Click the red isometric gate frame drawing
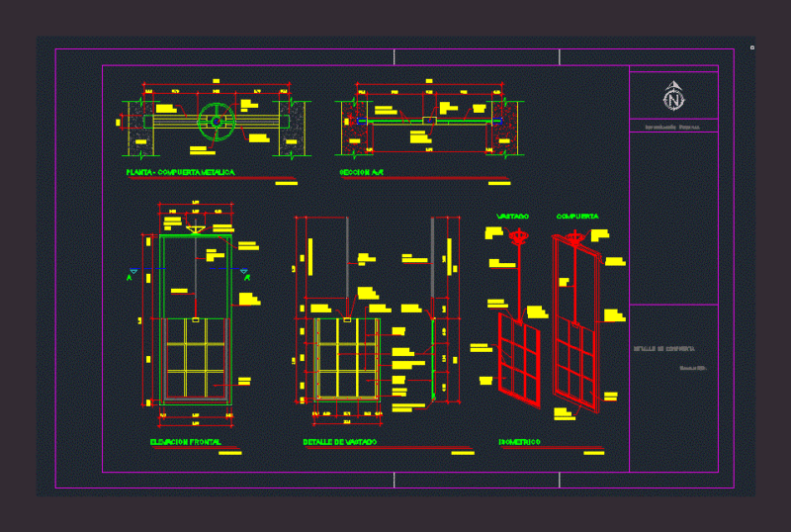791x532 pixels. click(x=577, y=322)
